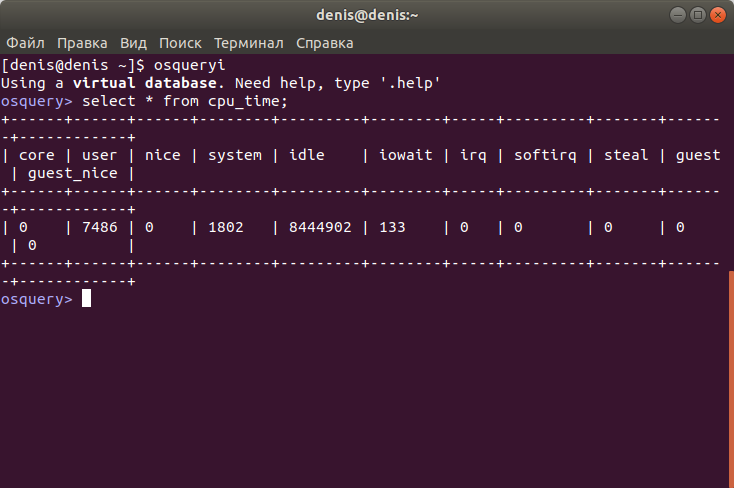Open the Поиск menu

click(x=180, y=43)
